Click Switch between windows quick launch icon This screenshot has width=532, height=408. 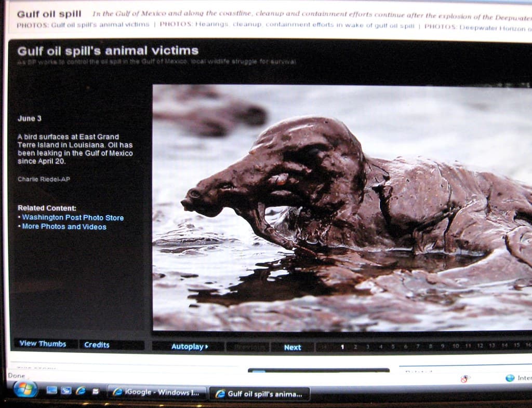(66, 391)
